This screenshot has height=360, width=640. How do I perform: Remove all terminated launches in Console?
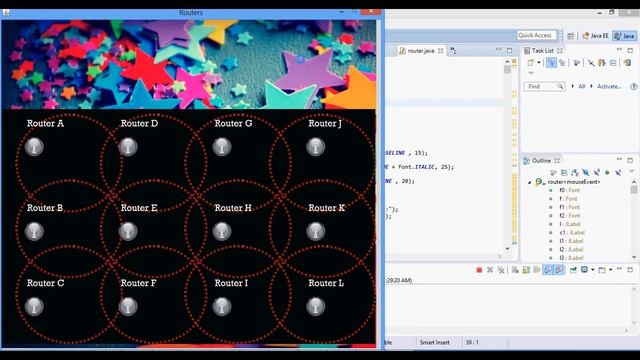tap(500, 270)
